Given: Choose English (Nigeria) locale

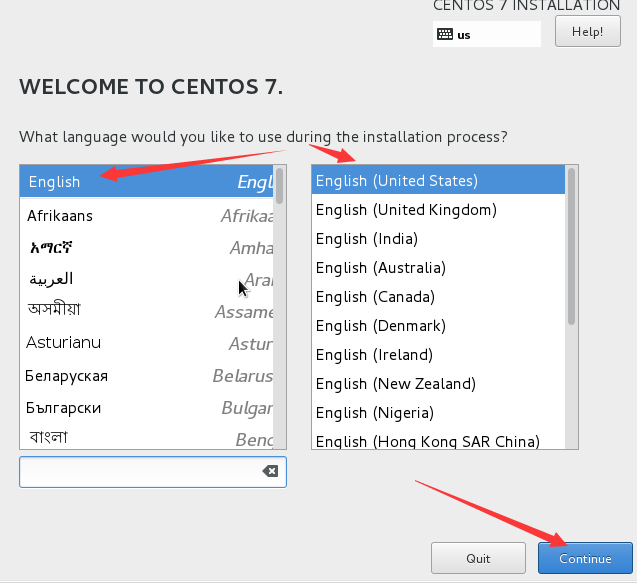Looking at the screenshot, I should coord(438,412).
